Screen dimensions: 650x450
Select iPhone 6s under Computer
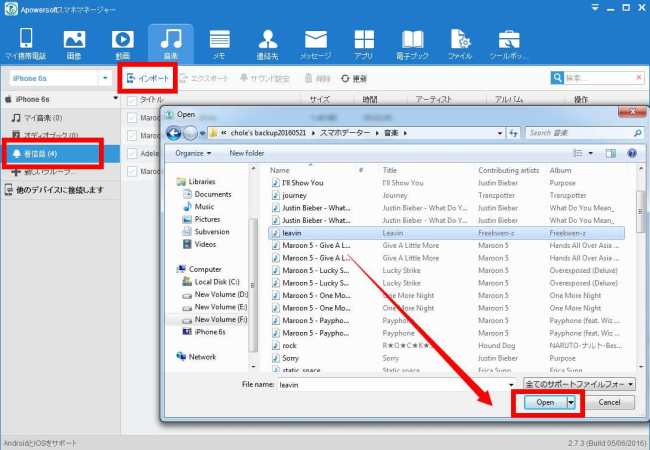(204, 332)
